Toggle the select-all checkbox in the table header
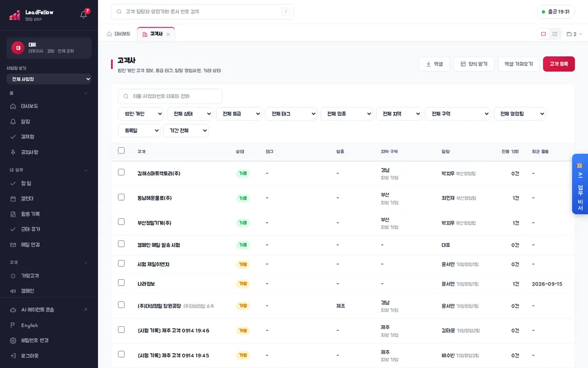 (x=122, y=151)
